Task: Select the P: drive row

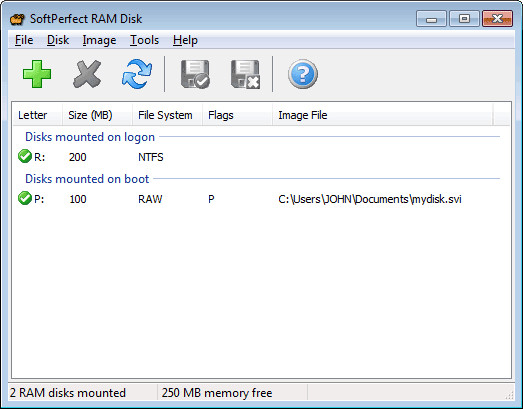Action: pyautogui.click(x=261, y=199)
